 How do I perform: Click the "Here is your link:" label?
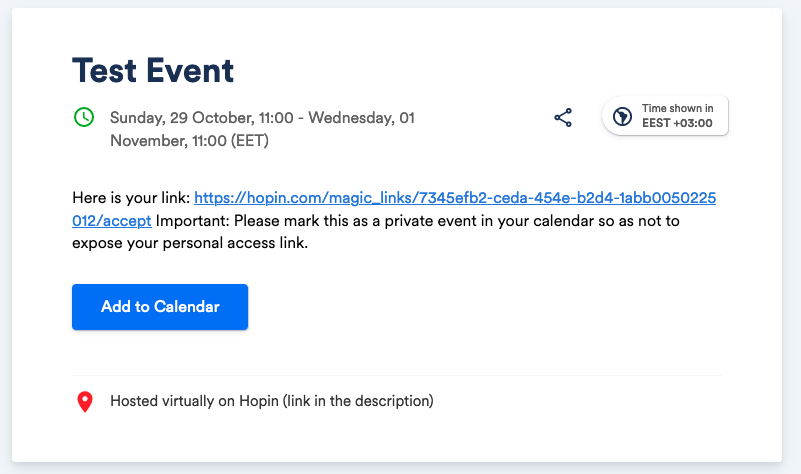131,198
